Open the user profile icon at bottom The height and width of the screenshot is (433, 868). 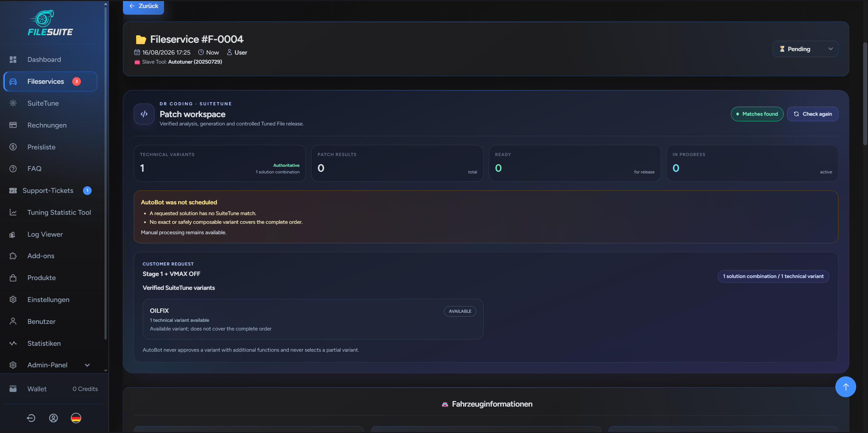pos(53,418)
